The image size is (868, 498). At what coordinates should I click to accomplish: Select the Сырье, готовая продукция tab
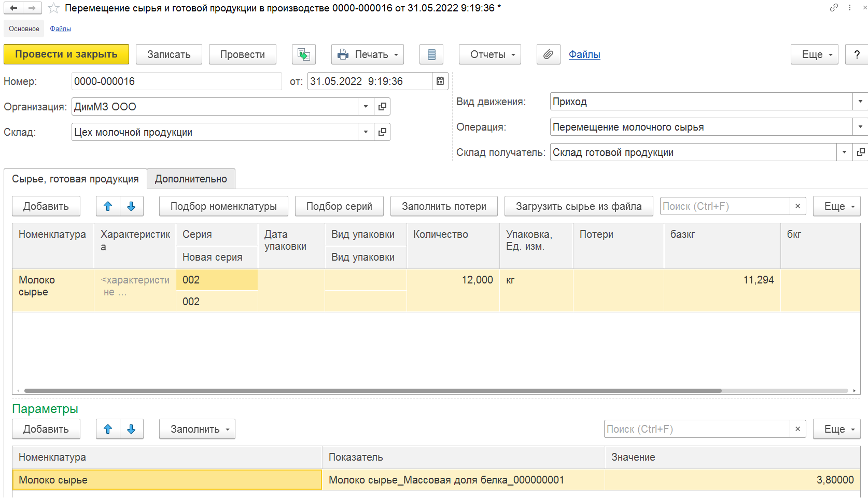tap(75, 179)
